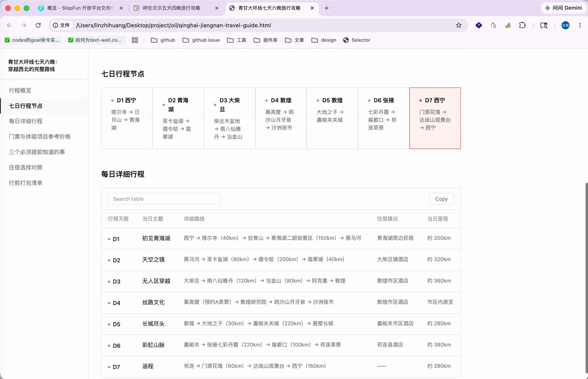Open a new tab with plus button
The image size is (588, 379).
(x=327, y=8)
